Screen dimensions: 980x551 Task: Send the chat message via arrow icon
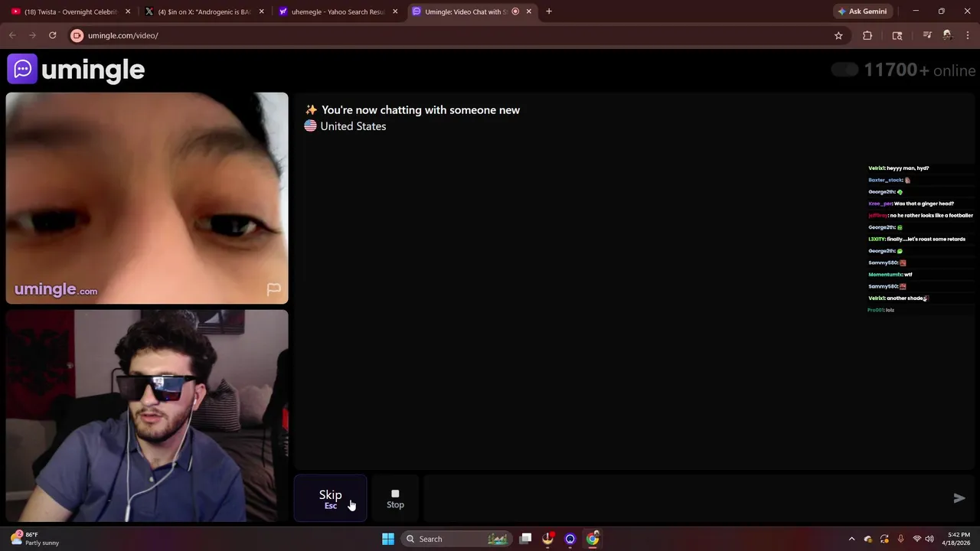[x=959, y=498]
